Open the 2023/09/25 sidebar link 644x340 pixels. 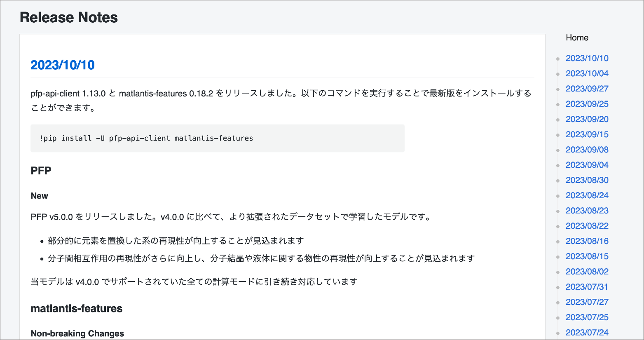tap(587, 104)
